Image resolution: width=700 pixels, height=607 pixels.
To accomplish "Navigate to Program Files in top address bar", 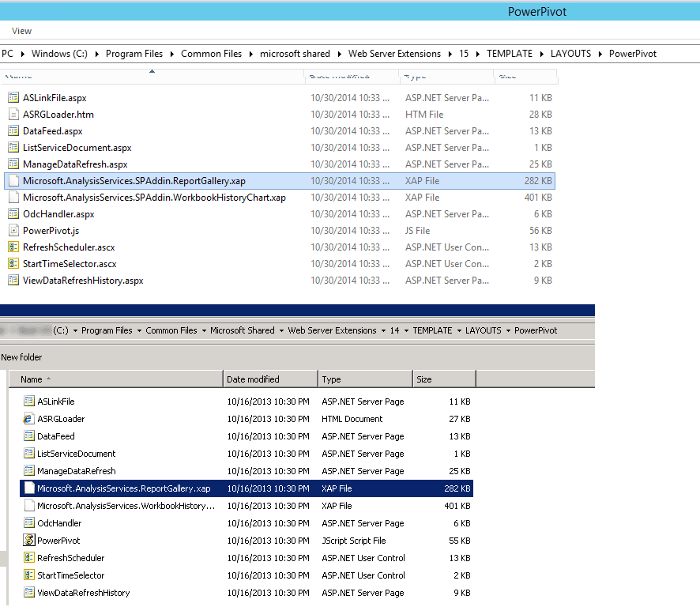I will (x=134, y=54).
